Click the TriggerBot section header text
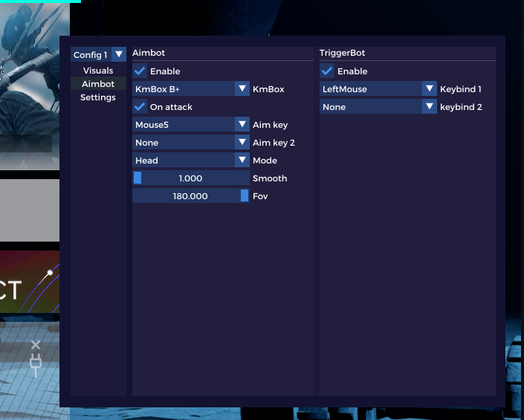 (x=342, y=53)
